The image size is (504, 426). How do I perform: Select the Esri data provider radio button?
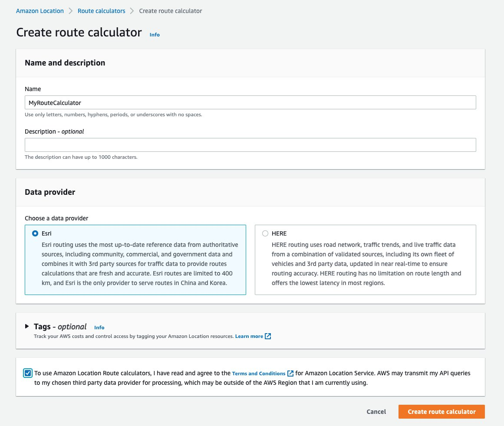click(x=35, y=233)
